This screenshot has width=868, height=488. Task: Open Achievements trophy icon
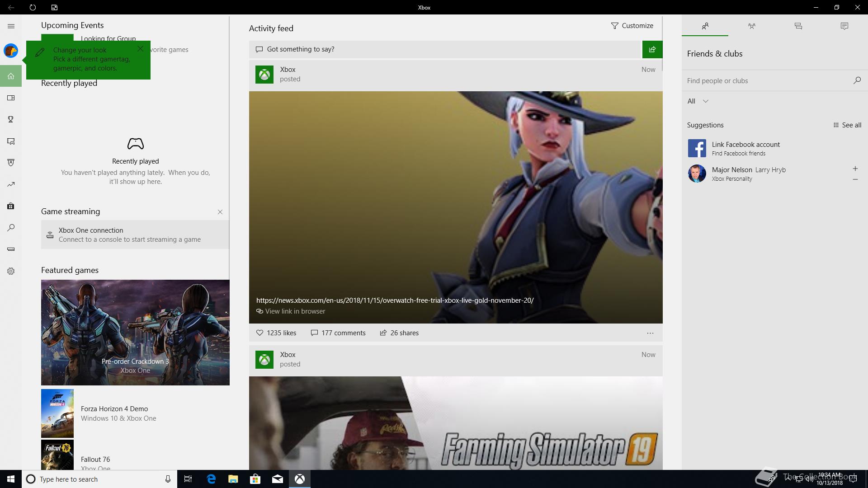tap(11, 119)
